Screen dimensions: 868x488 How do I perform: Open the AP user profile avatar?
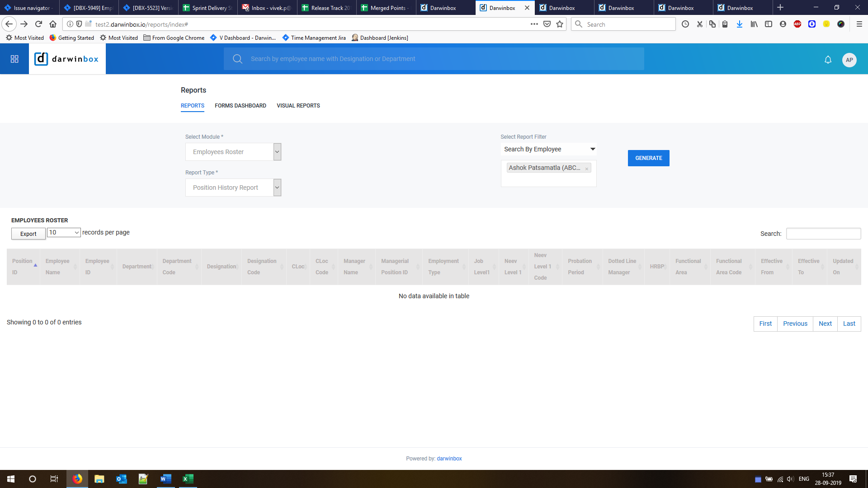click(x=849, y=60)
